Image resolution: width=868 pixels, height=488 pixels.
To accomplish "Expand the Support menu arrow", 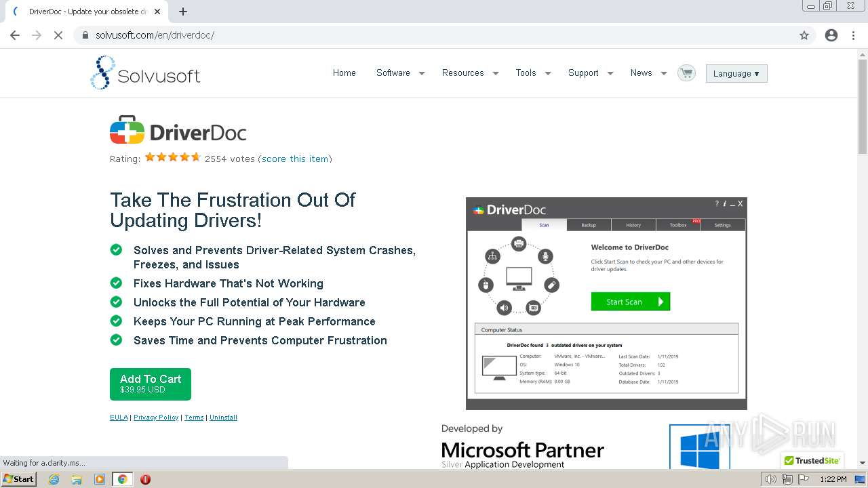I will coord(610,73).
